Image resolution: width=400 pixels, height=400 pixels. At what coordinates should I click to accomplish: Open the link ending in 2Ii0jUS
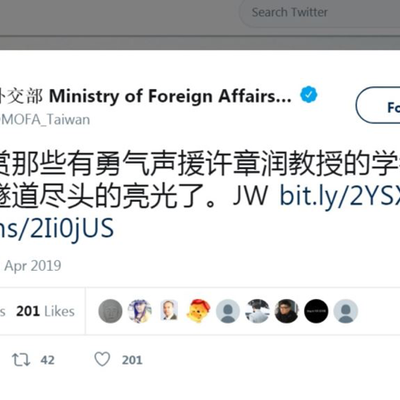(57, 228)
